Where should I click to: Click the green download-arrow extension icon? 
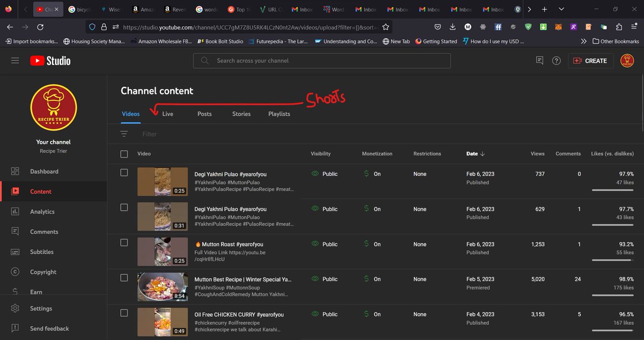(x=544, y=27)
